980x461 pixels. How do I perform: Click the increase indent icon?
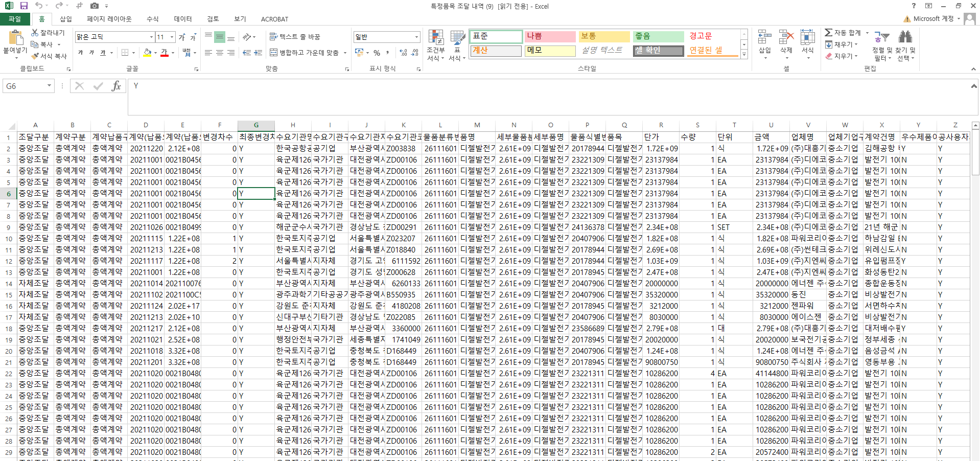pos(258,53)
